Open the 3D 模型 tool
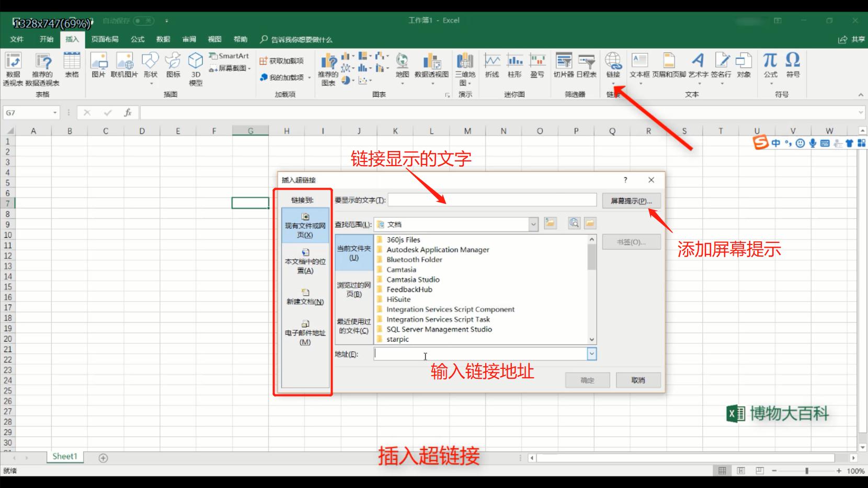The height and width of the screenshot is (488, 868). [x=196, y=68]
